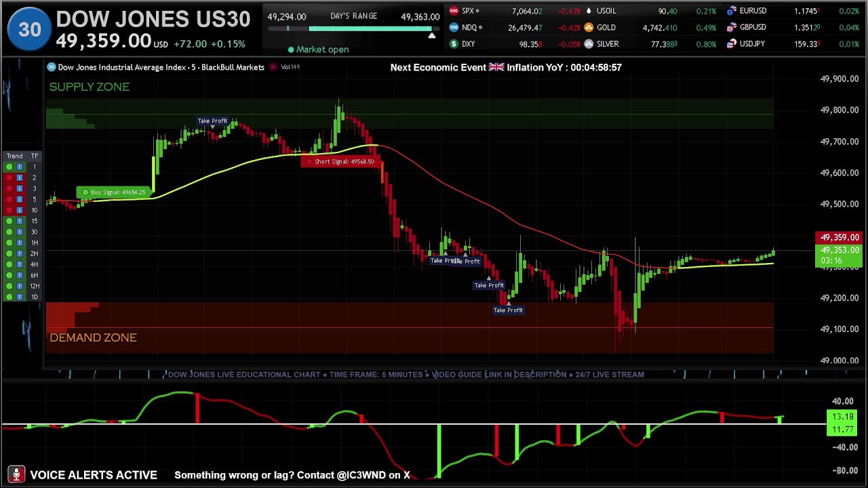Click the GOLD price 4,742.410
Viewport: 868px width, 488px height.
point(660,28)
